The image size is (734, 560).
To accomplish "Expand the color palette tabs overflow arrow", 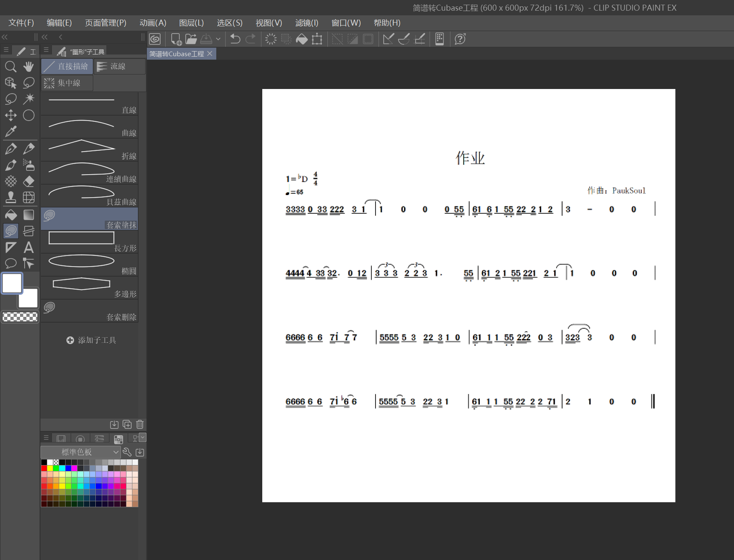I will tap(143, 437).
